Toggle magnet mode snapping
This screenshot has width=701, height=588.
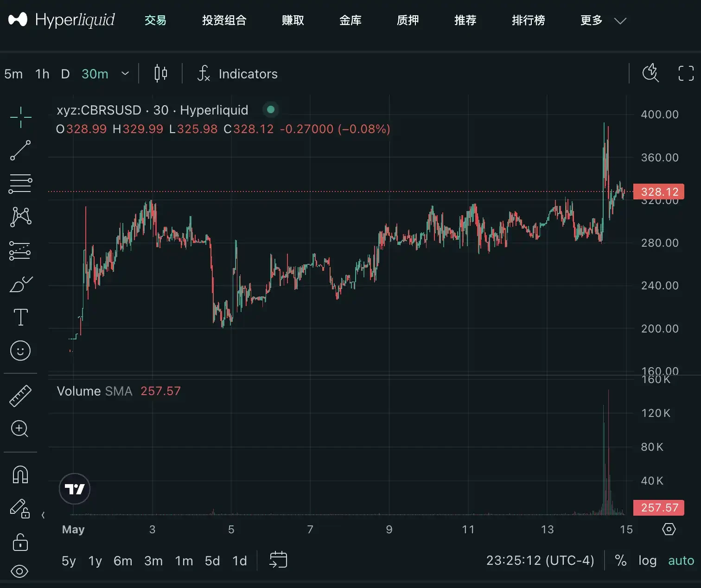tap(20, 474)
